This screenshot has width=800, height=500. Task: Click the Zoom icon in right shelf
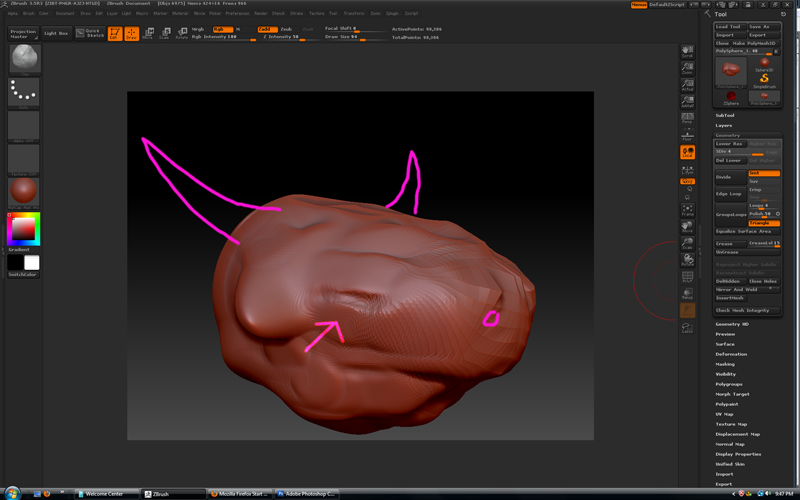click(x=687, y=70)
